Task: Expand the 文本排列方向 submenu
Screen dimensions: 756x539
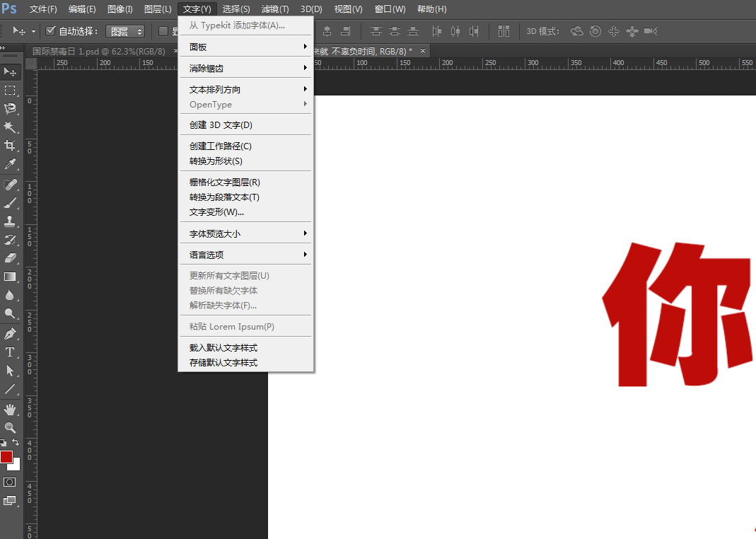Action: [246, 90]
